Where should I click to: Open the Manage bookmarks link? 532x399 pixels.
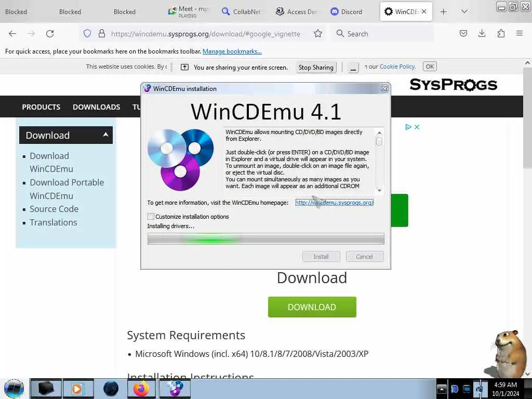[x=232, y=51]
